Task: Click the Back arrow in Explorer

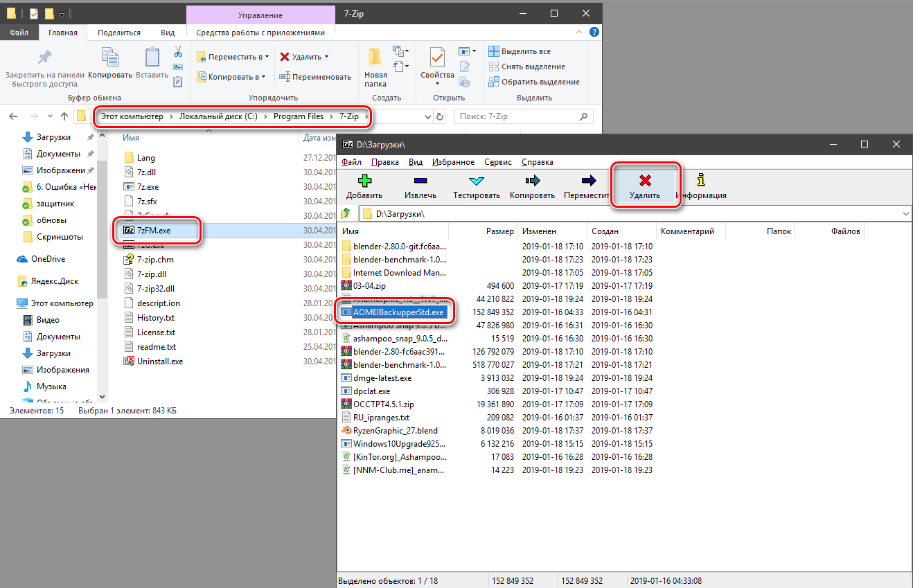Action: (13, 116)
